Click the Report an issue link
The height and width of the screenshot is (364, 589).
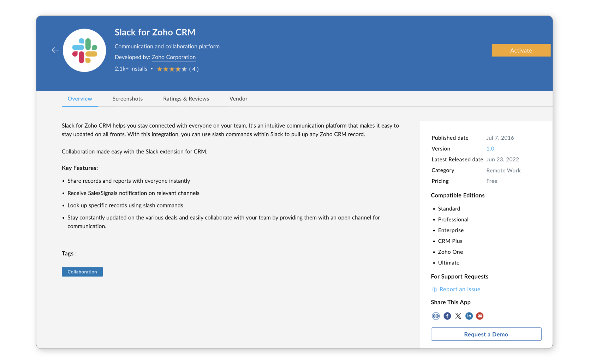pyautogui.click(x=460, y=289)
